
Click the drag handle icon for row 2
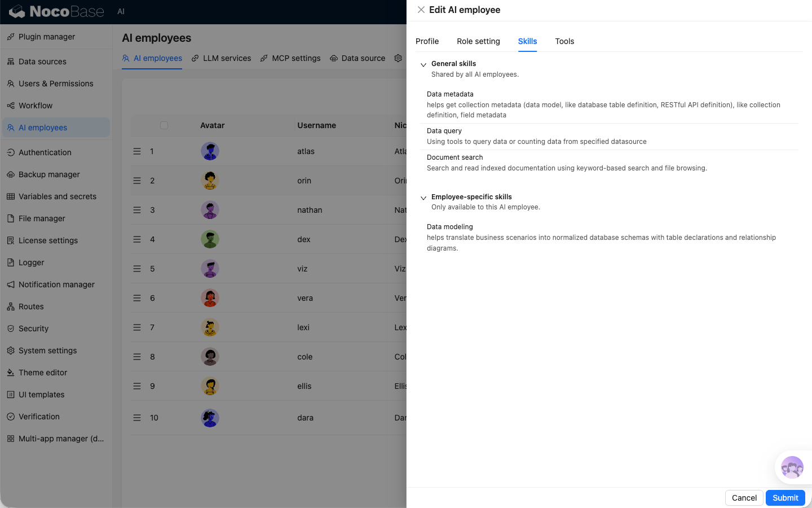click(137, 181)
